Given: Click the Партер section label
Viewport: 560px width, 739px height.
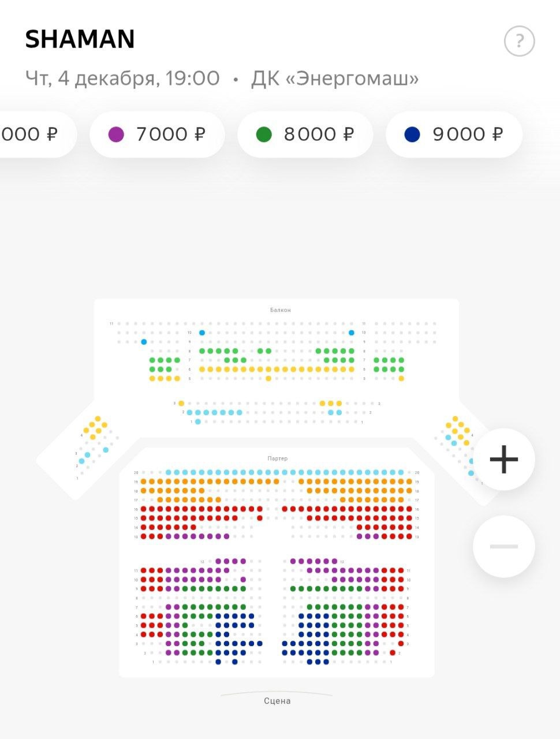Looking at the screenshot, I should point(277,458).
